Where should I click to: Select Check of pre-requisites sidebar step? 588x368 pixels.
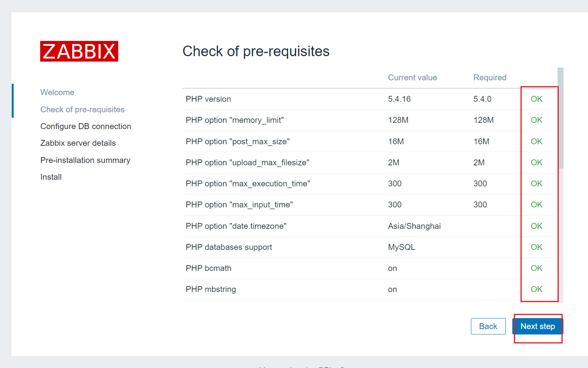click(82, 110)
